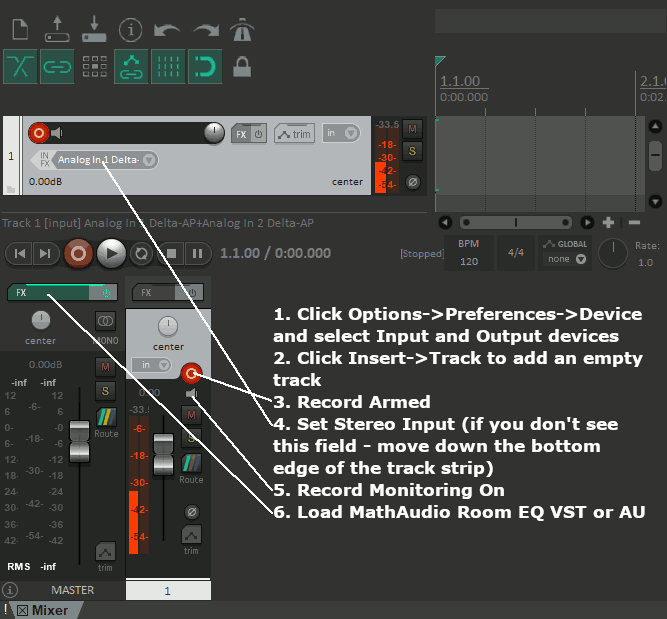Toggle mixer track 1 phase invert
The image size is (667, 619).
coord(192,512)
